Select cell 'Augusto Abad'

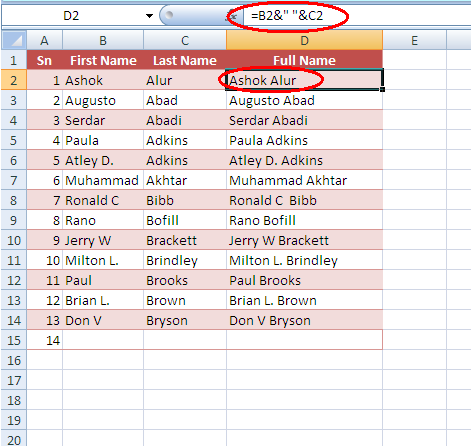[x=304, y=100]
